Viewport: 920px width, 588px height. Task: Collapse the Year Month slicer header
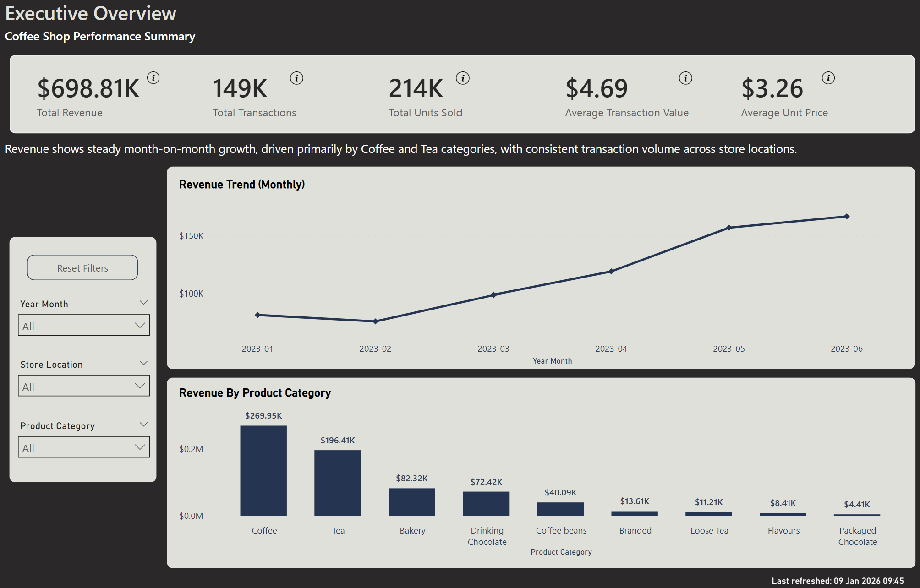tap(143, 302)
